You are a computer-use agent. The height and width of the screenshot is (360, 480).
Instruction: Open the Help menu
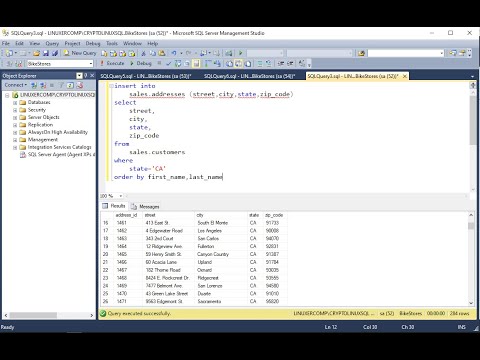click(x=152, y=43)
